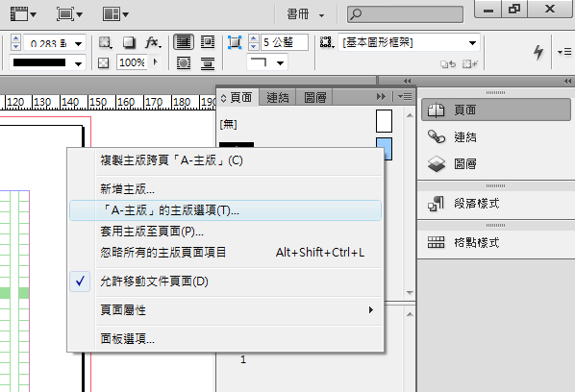Switch to the 連結 tab
The width and height of the screenshot is (575, 392).
pos(277,97)
